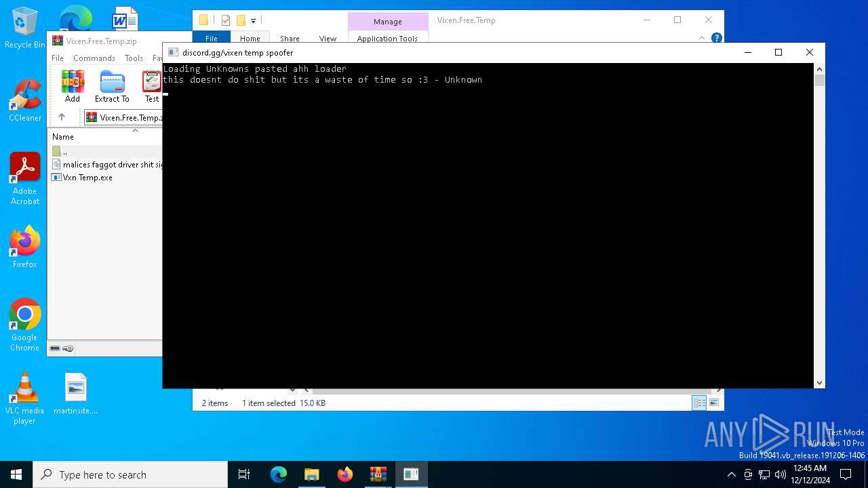Click the Add button in WinRAR toolbar

tap(73, 86)
